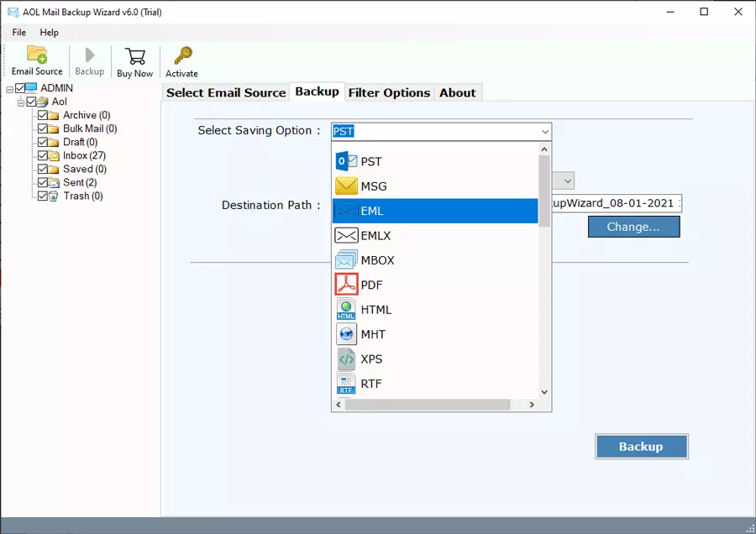Click the MSG yellow envelope icon

[346, 186]
